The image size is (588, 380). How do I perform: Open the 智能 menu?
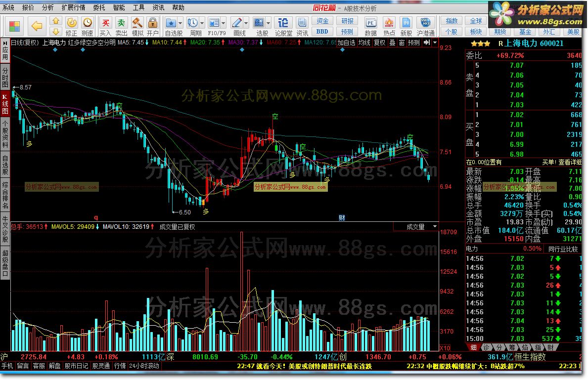[119, 7]
